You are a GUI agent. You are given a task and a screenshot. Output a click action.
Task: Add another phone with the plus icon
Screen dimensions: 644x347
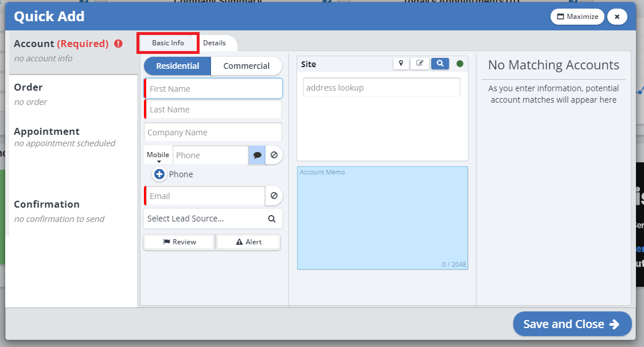pos(159,174)
